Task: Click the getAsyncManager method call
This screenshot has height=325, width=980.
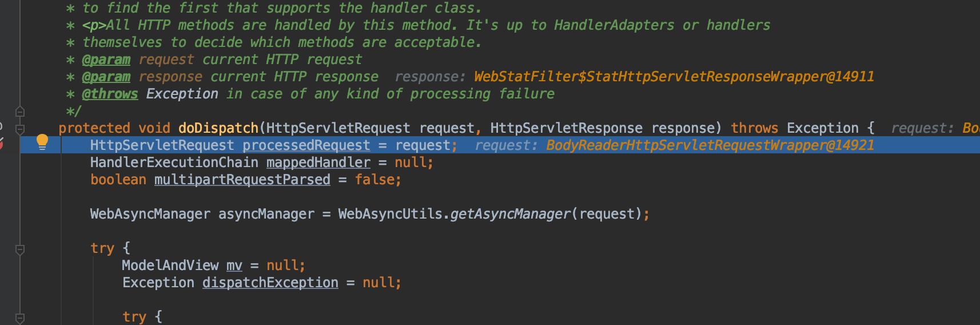Action: (x=511, y=214)
